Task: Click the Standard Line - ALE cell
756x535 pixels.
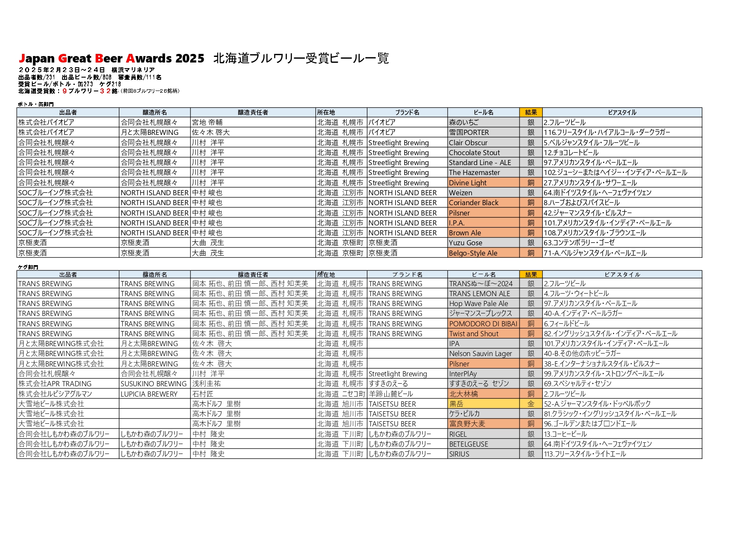Action: 483,163
